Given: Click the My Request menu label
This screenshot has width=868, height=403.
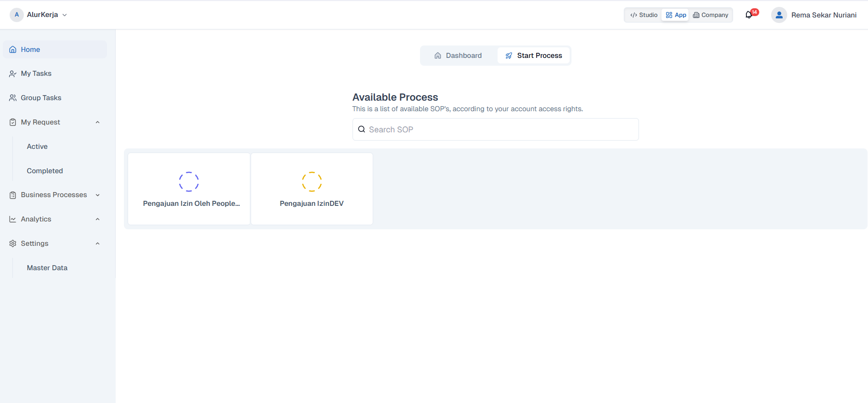Looking at the screenshot, I should coord(40,122).
